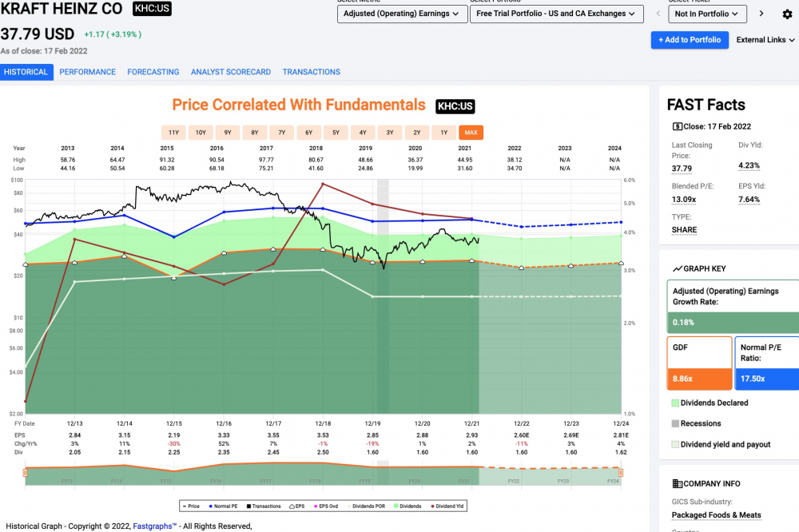The image size is (799, 532).
Task: Select 7Y time range button
Action: point(282,133)
